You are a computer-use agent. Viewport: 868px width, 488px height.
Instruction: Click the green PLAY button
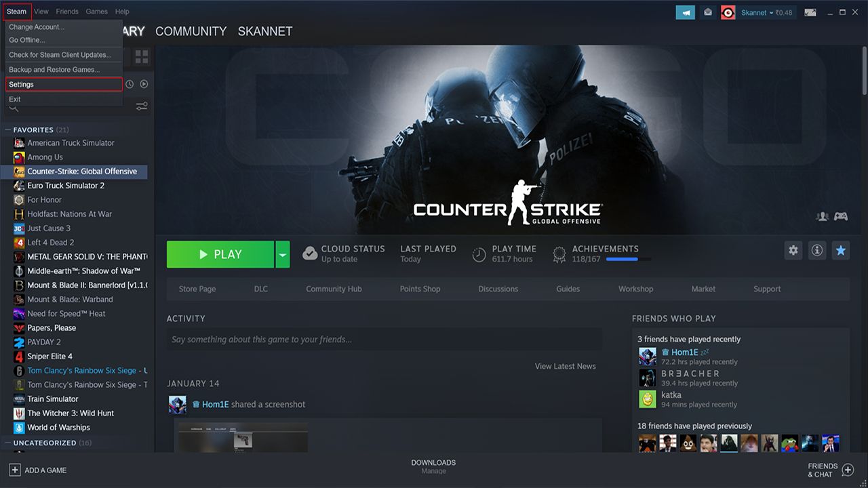pyautogui.click(x=220, y=254)
